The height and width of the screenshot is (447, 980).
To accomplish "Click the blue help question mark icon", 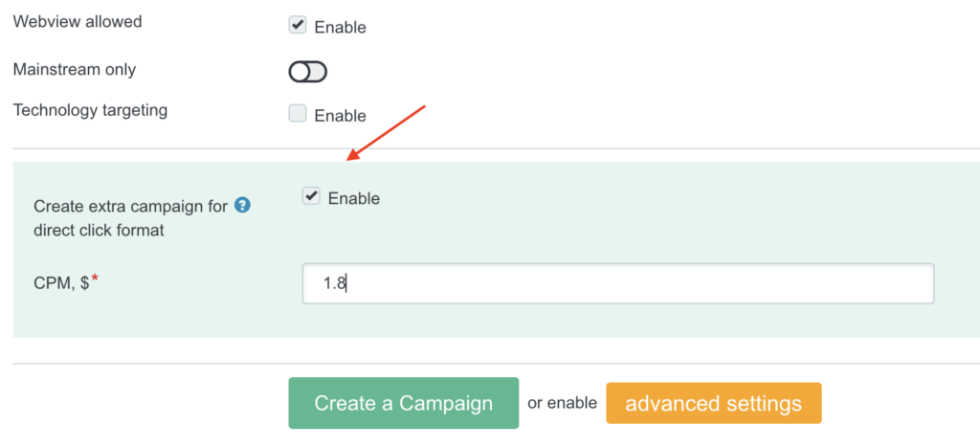I will pyautogui.click(x=242, y=205).
